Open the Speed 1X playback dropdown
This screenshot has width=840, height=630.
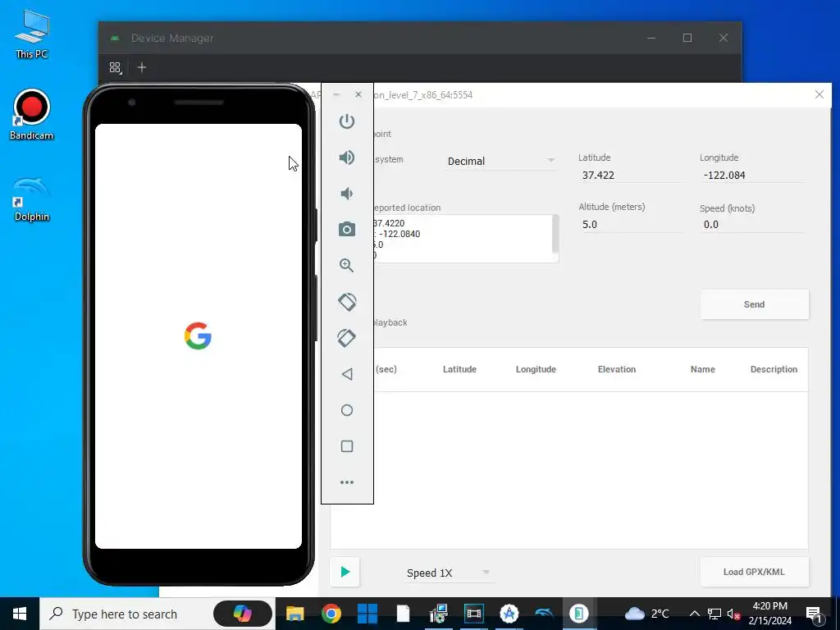point(449,573)
